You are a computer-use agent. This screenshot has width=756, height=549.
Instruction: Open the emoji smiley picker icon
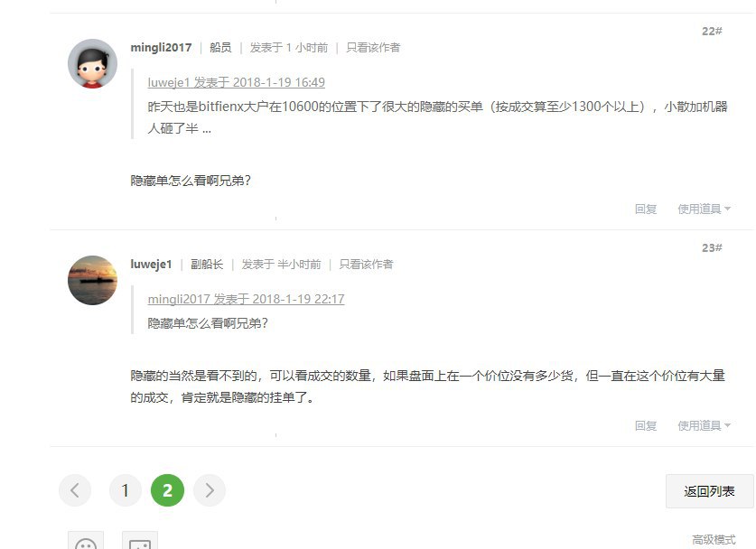(x=86, y=541)
